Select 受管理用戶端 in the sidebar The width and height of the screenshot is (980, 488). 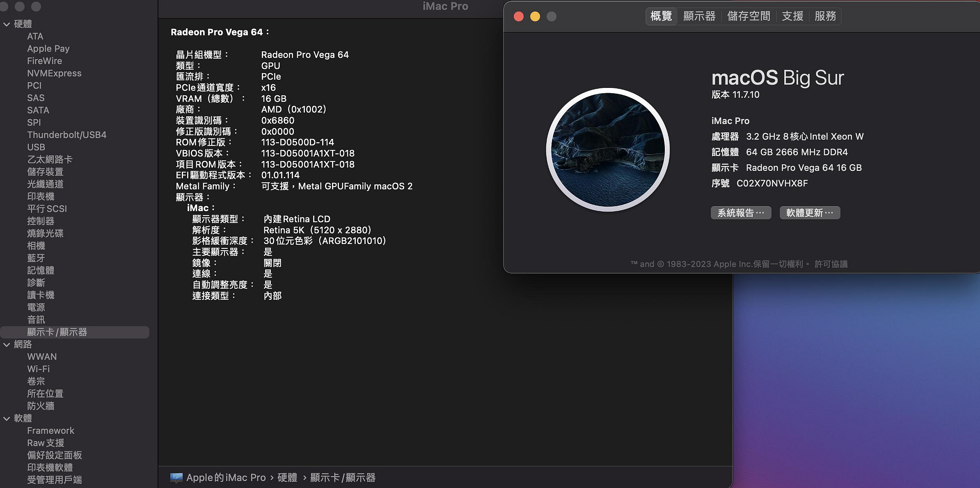coord(55,480)
